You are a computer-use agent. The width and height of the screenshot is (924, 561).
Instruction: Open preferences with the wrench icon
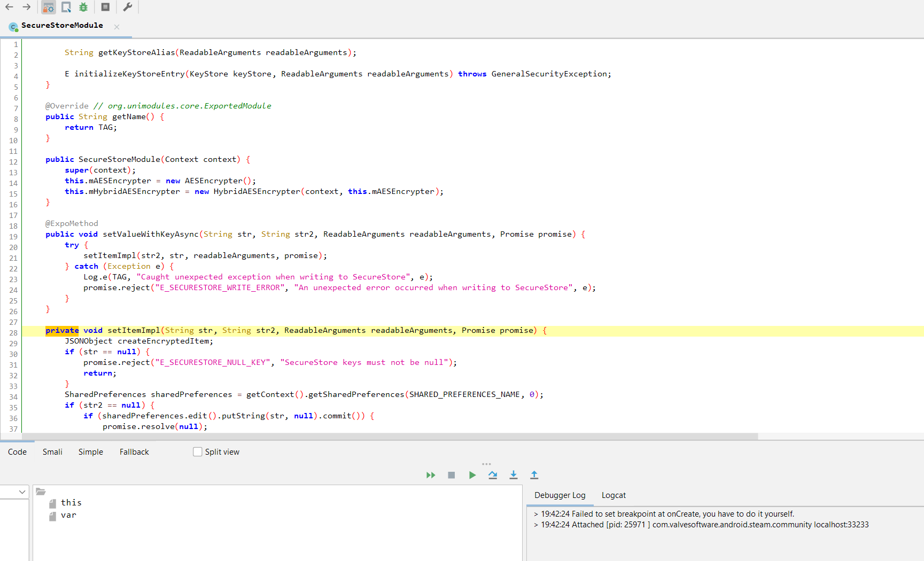point(127,7)
